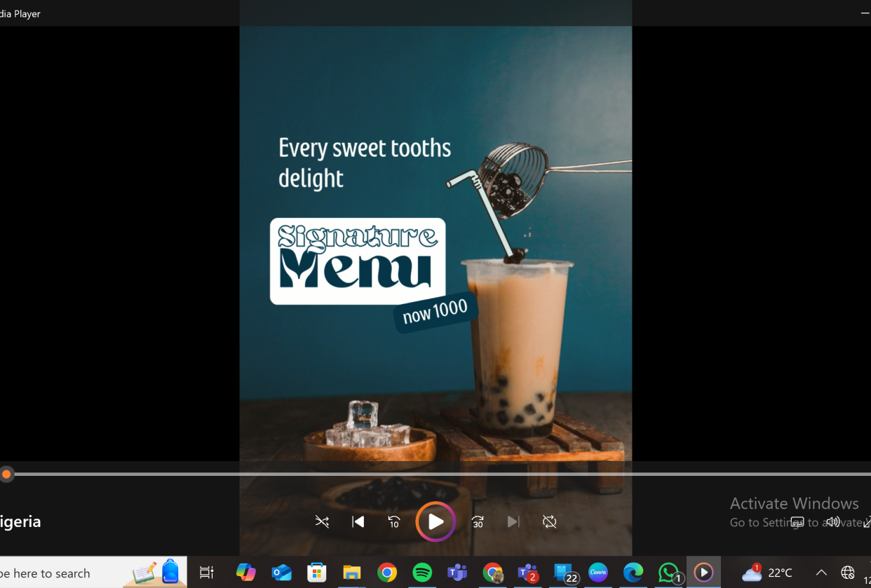Open Microsoft Edge from the taskbar
Screen dimensions: 871x588
(633, 573)
